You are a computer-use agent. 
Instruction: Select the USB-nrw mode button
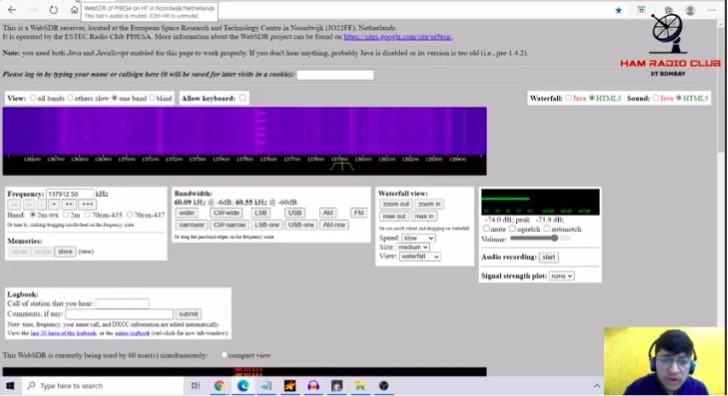pyautogui.click(x=301, y=225)
